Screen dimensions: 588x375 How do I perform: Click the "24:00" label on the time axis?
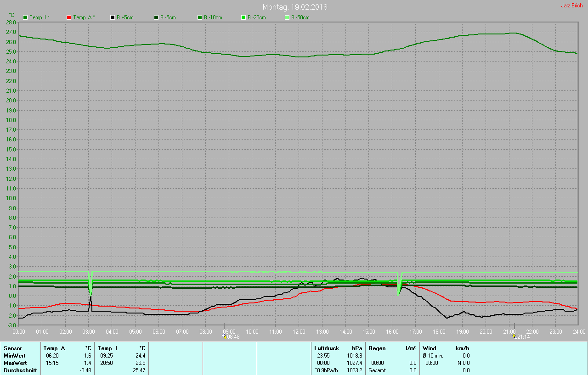578,331
